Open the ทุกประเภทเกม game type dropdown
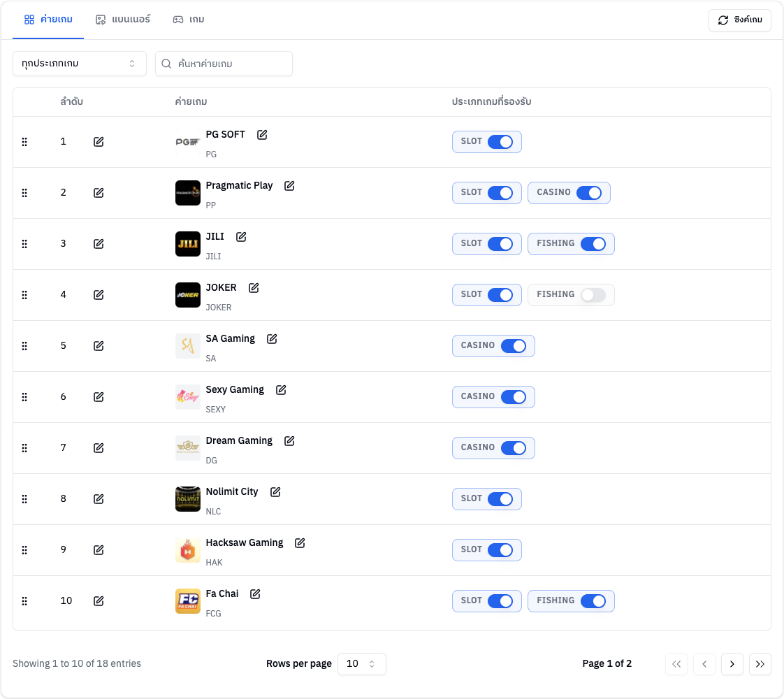 (x=80, y=64)
